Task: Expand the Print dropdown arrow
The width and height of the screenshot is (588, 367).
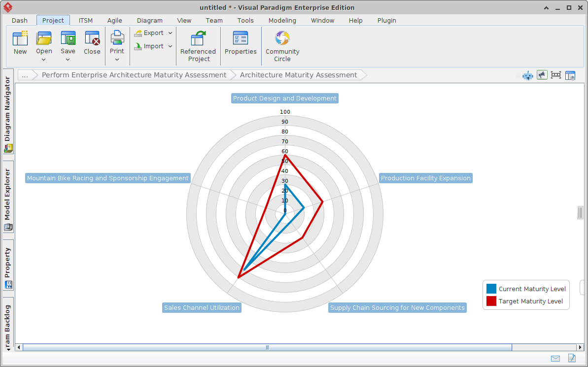Action: 117,60
